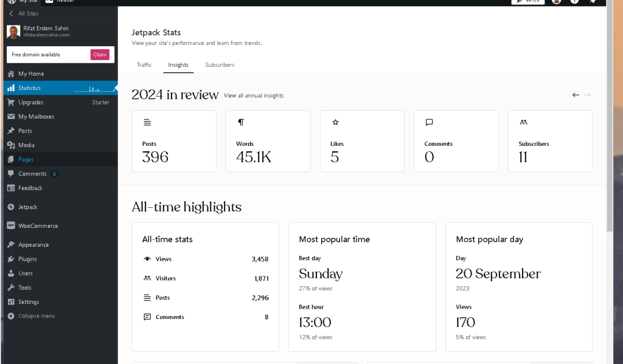623x364 pixels.
Task: Go to previous year with left arrow
Action: 576,95
